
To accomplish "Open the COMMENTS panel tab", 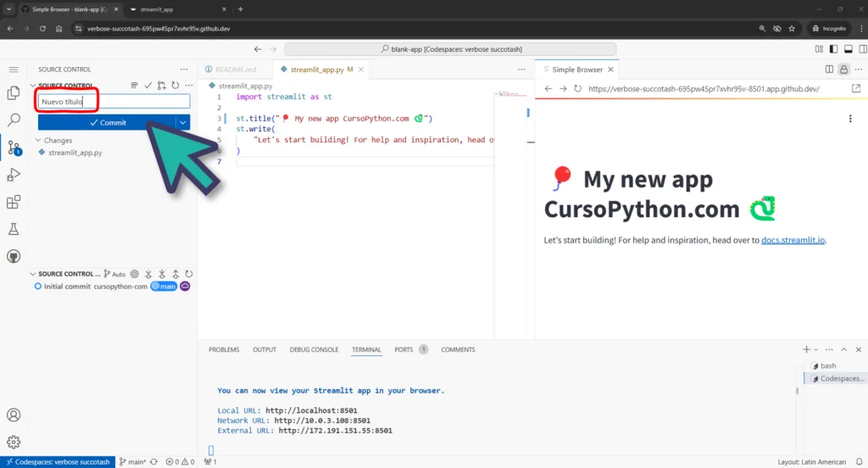I will pos(458,349).
